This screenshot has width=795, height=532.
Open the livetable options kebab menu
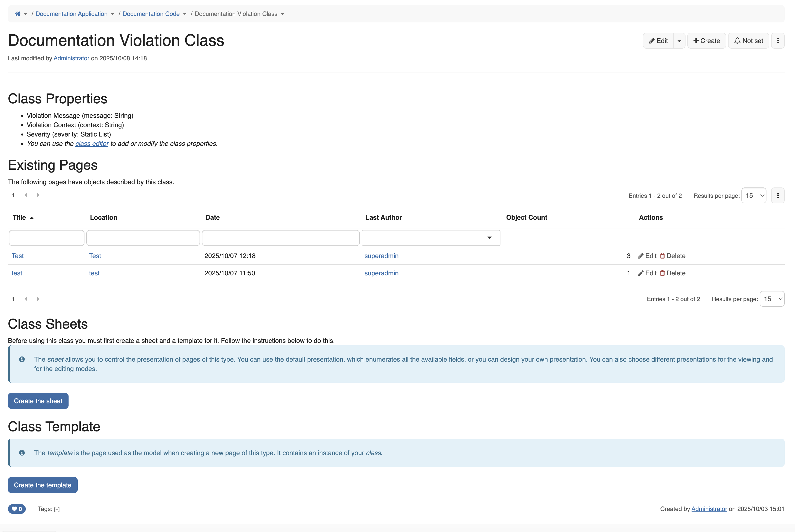coord(777,195)
